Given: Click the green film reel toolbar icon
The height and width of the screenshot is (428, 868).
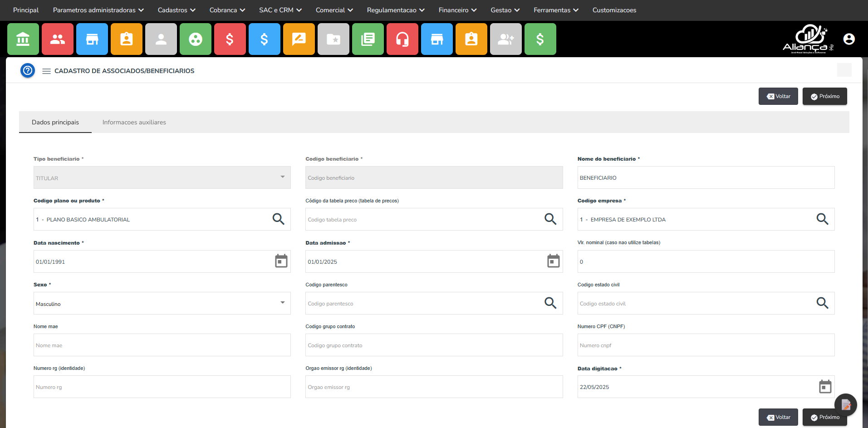Looking at the screenshot, I should [196, 39].
